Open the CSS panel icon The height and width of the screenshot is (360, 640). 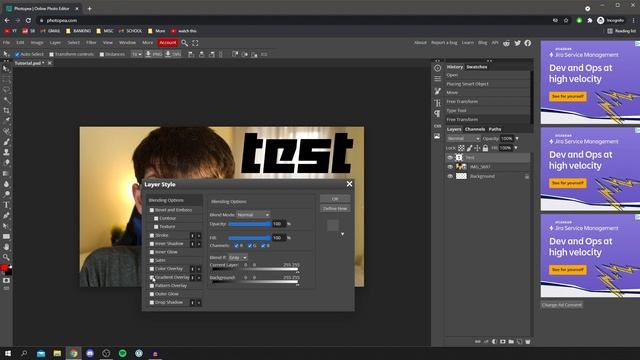[438, 126]
